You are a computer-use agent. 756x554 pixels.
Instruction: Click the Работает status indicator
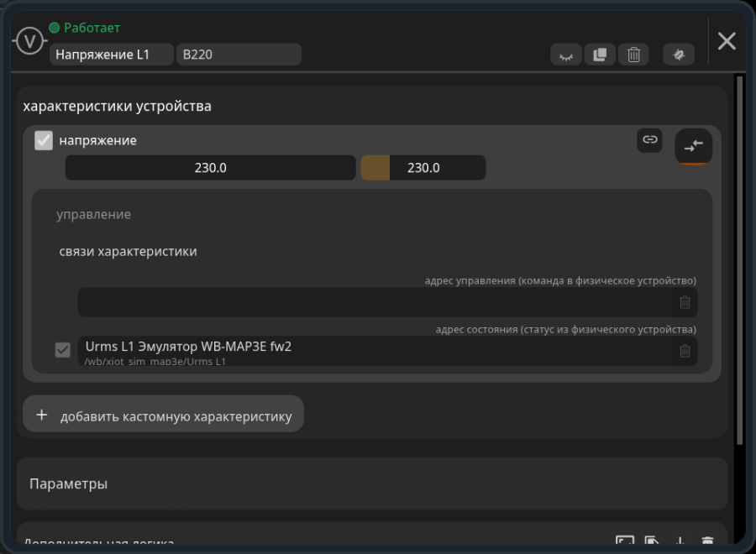pyautogui.click(x=84, y=28)
